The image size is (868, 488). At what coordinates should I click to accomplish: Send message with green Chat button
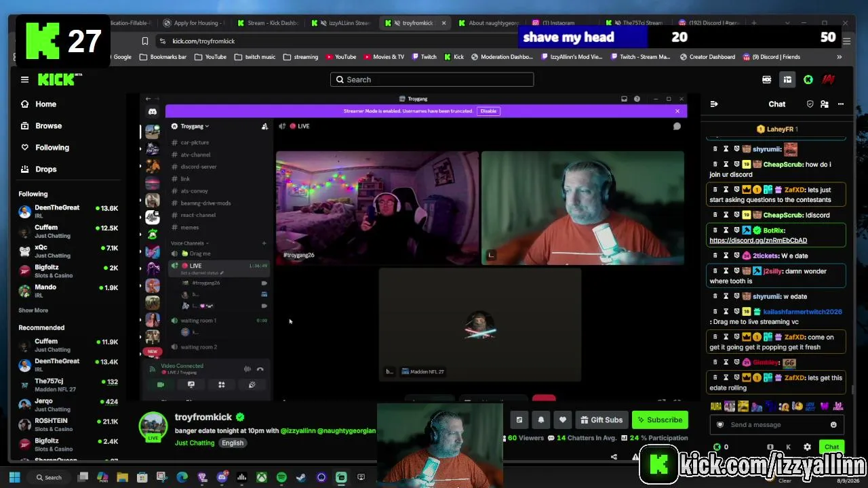(831, 447)
